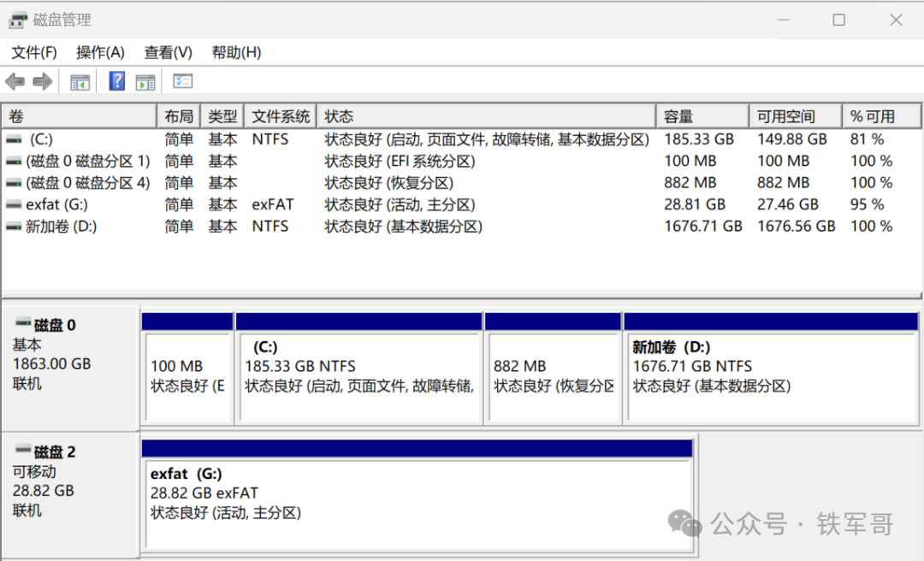Screen dimensions: 924x561
Task: Click the Forward arrow toolbar icon
Action: (43, 81)
